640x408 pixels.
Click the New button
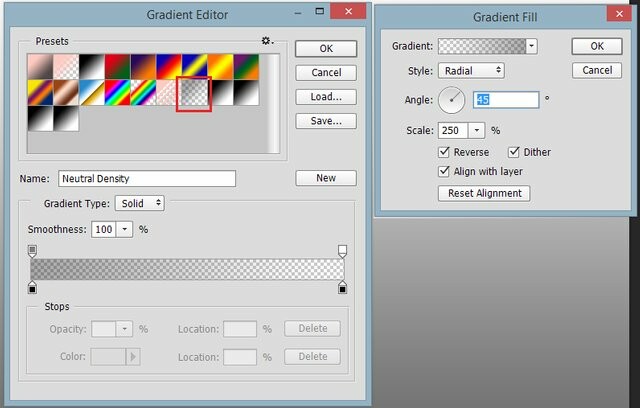tap(326, 178)
